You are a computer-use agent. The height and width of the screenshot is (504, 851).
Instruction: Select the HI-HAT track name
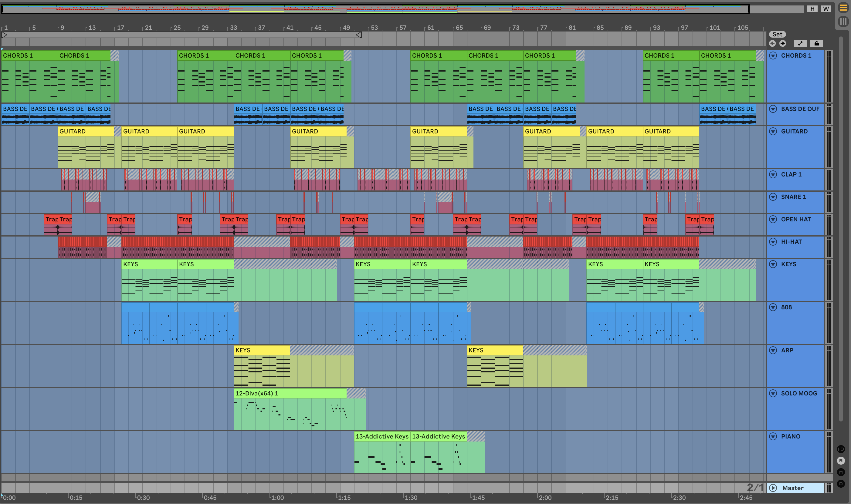[x=791, y=242]
